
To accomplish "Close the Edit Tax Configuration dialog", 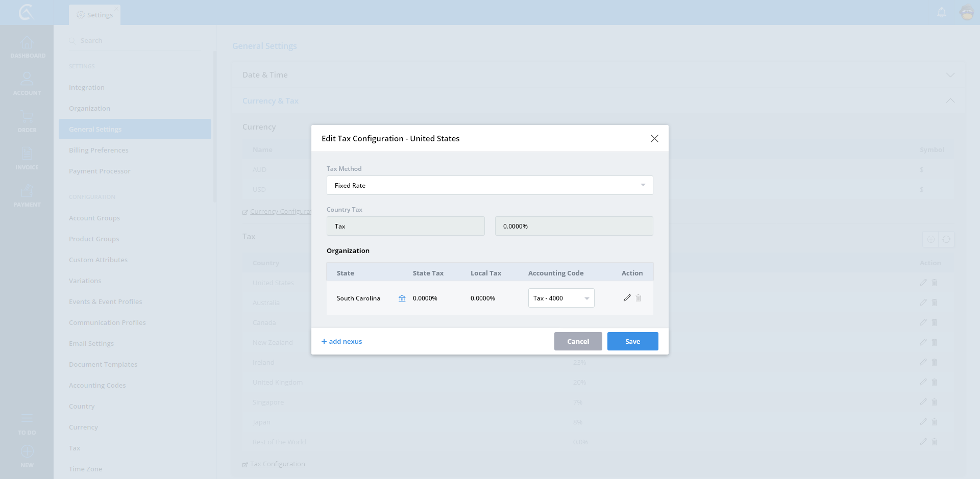I will point(654,139).
